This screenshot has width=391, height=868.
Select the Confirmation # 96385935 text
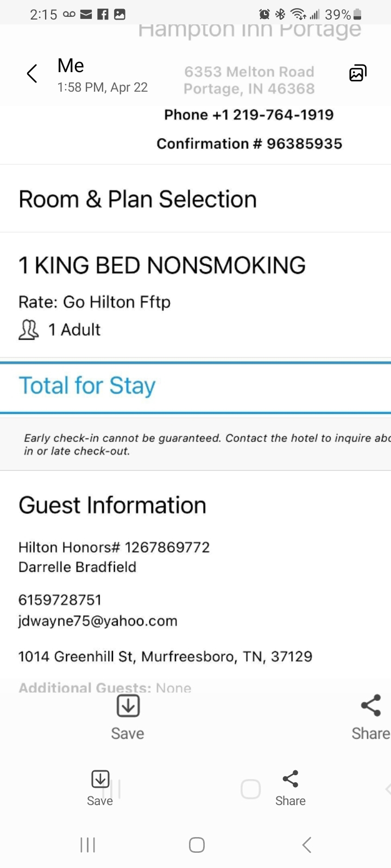[x=249, y=144]
